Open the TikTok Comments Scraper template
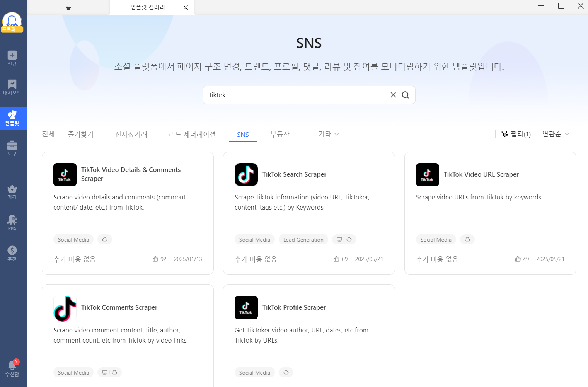The image size is (588, 387). pyautogui.click(x=119, y=307)
